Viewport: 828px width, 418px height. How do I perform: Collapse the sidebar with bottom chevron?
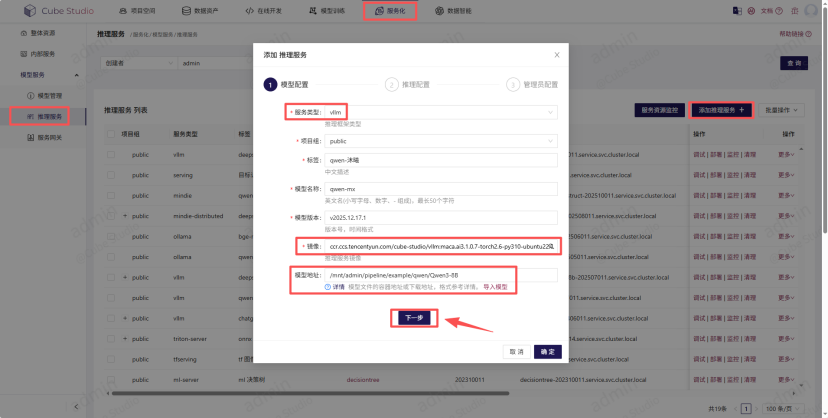[x=76, y=406]
